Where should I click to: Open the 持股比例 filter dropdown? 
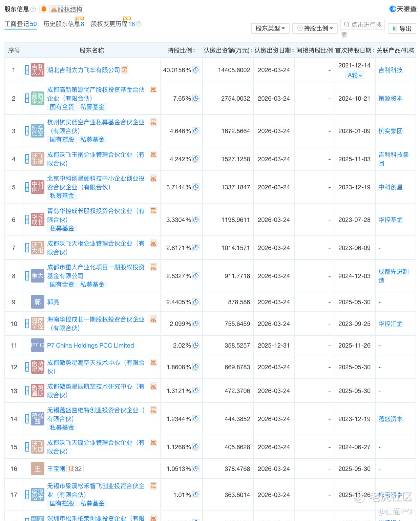(315, 28)
